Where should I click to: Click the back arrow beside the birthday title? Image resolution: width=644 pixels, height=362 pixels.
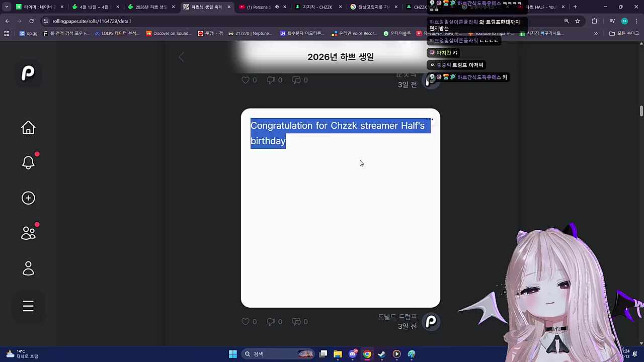point(181,57)
